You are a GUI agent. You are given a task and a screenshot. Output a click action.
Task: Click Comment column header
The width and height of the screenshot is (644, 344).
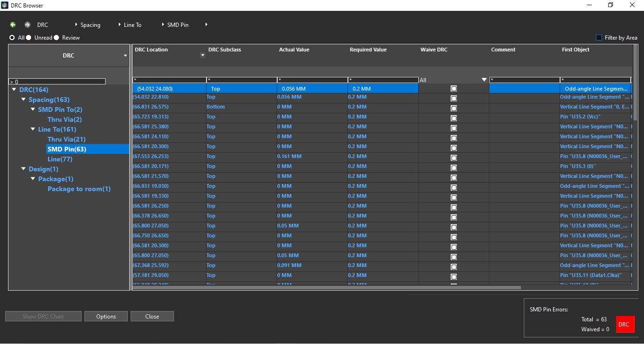[503, 50]
